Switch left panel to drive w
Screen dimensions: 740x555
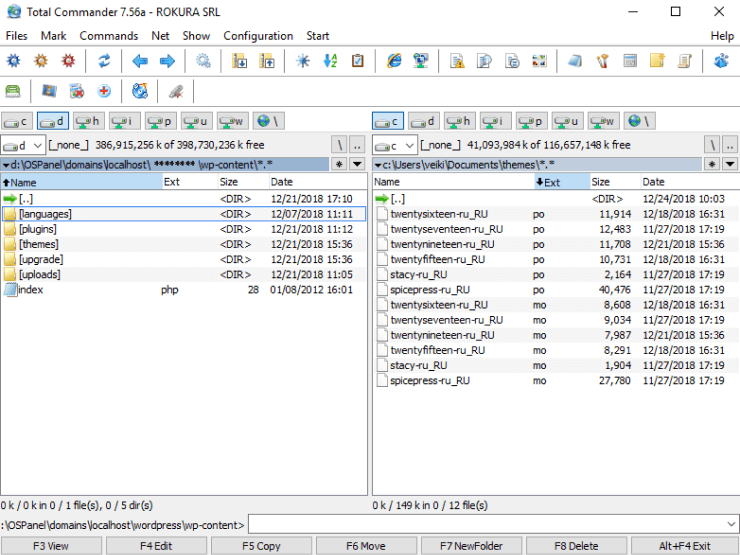coord(233,121)
